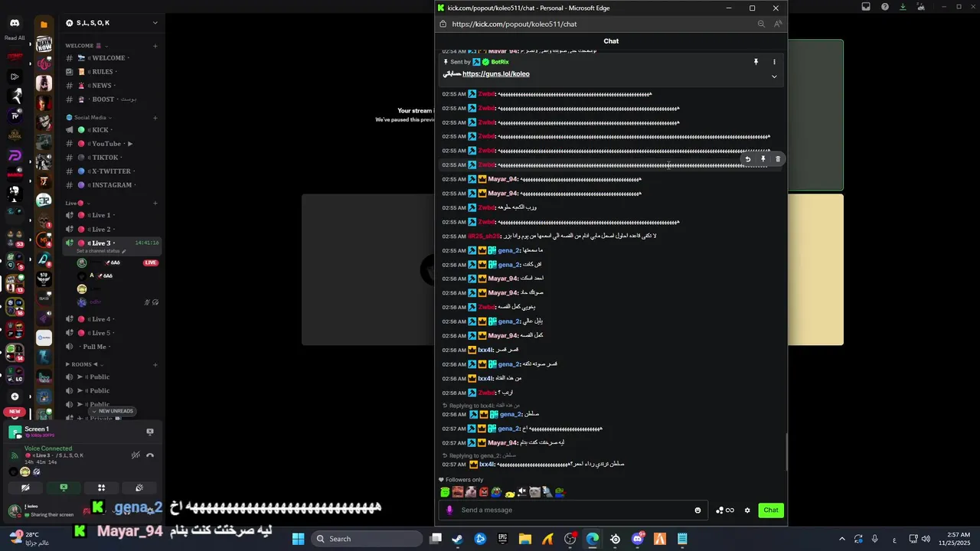Click the Kick chat scrollbar thumb
The image size is (980, 551).
[787, 452]
